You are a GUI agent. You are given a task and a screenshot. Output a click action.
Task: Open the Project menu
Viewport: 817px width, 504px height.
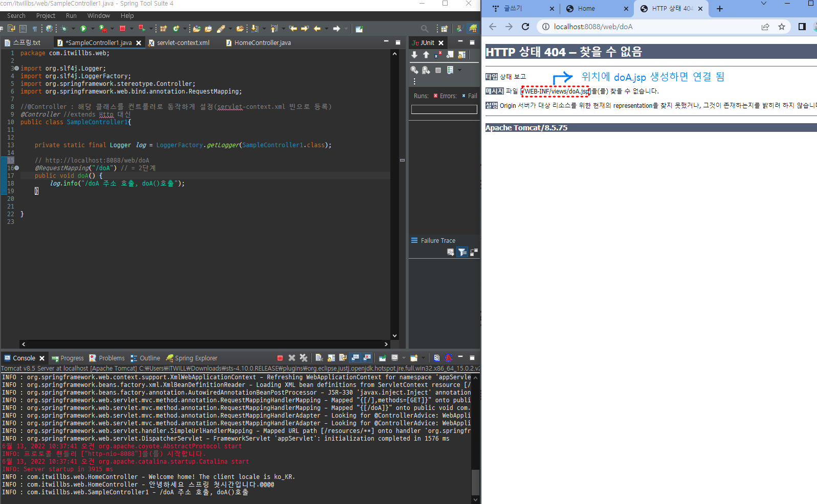46,16
